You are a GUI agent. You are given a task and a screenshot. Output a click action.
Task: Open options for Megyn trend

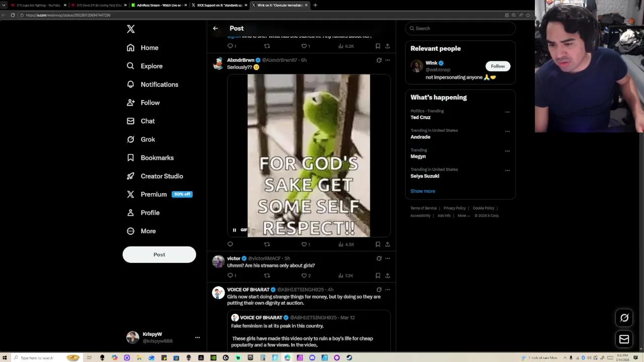point(507,151)
